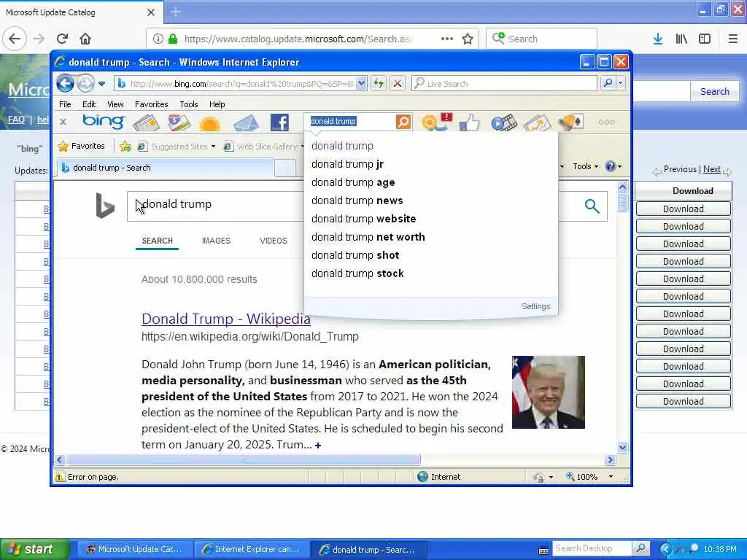The width and height of the screenshot is (747, 560).
Task: Click the Add to Favorites star icon
Action: pyautogui.click(x=125, y=146)
